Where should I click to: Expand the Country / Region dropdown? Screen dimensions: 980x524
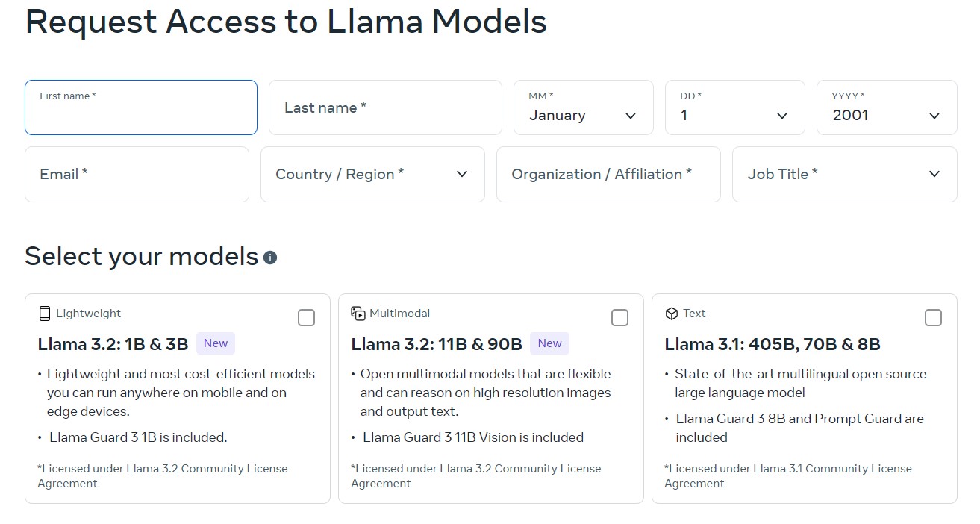tap(372, 174)
